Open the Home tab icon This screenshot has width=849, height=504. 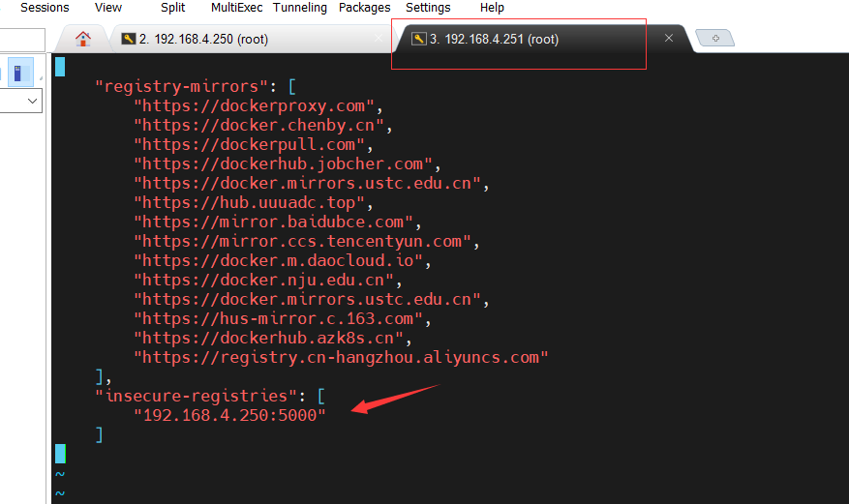[83, 39]
